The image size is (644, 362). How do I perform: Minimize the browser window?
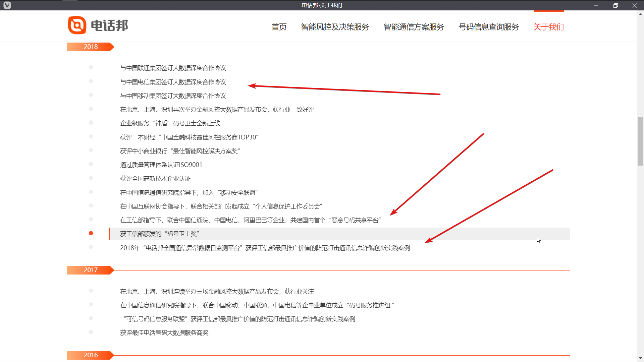point(596,5)
